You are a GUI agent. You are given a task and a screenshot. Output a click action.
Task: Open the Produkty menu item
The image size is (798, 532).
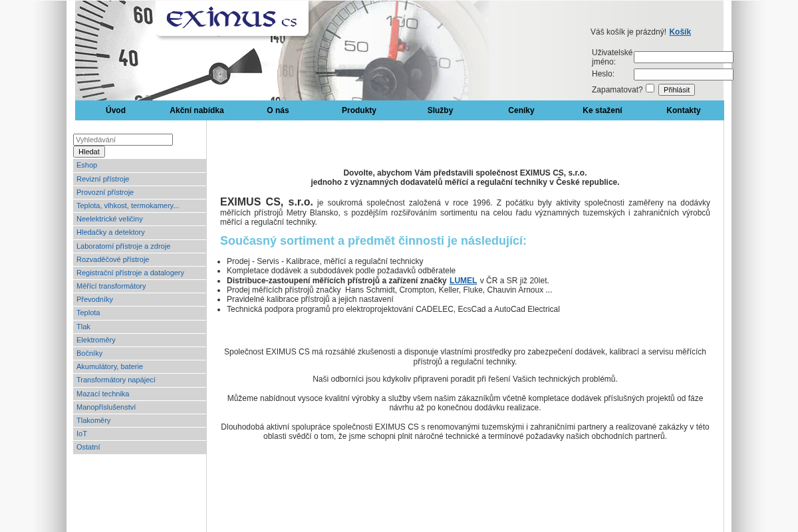point(359,110)
